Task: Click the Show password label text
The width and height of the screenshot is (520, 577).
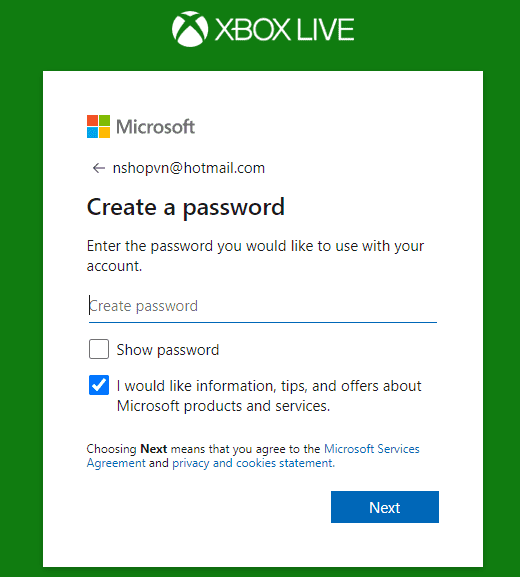Action: tap(168, 350)
